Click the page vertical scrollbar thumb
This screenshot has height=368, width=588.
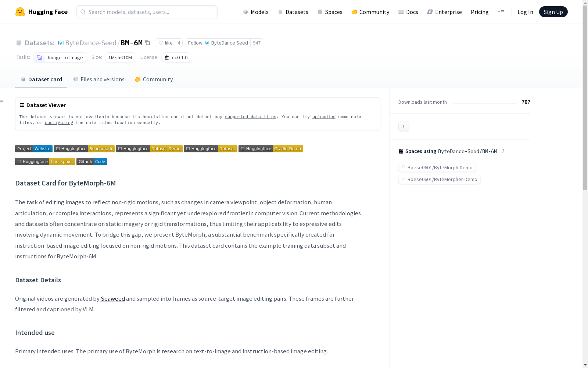pyautogui.click(x=585, y=98)
